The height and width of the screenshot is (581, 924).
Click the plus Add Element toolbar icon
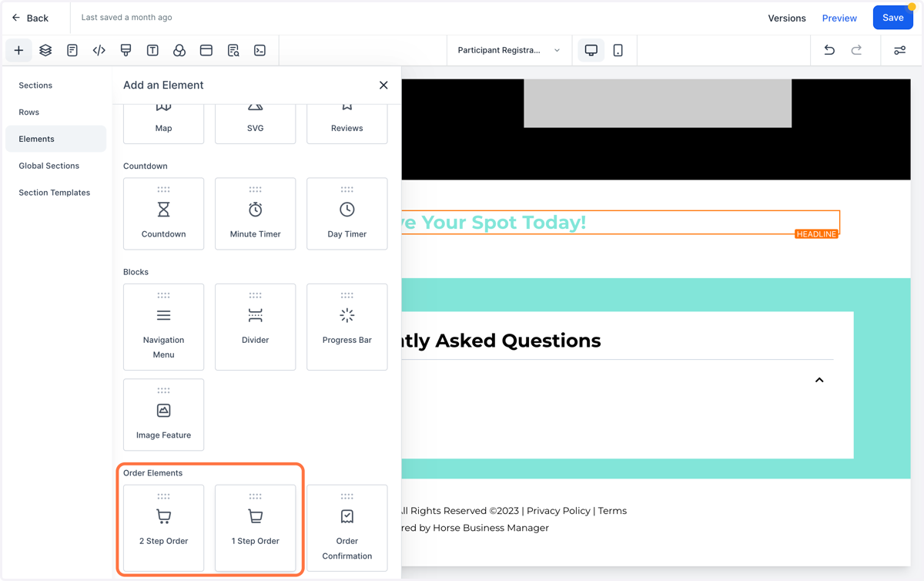[18, 50]
